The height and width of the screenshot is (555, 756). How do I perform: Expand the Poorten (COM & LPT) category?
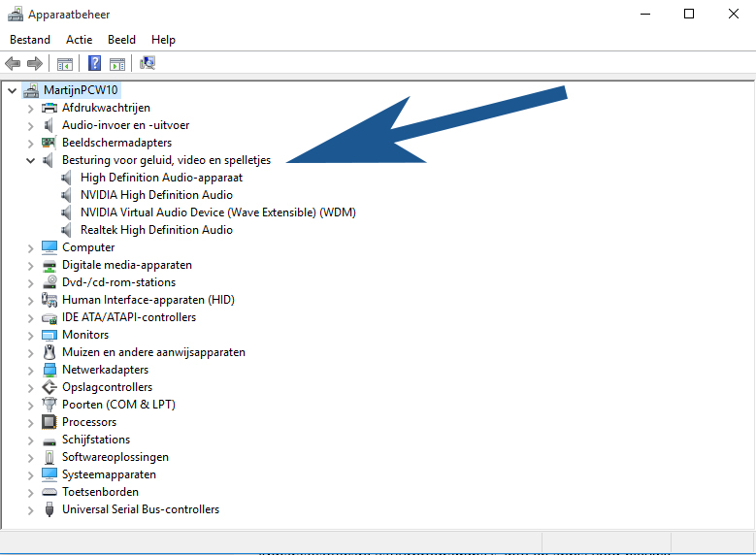30,406
